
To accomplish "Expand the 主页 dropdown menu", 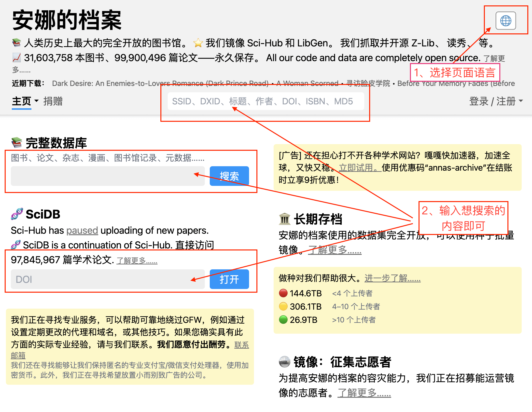I will [x=25, y=101].
